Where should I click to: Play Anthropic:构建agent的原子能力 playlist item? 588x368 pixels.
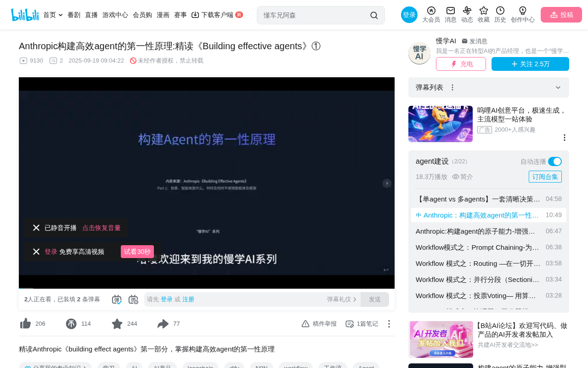pos(489,231)
